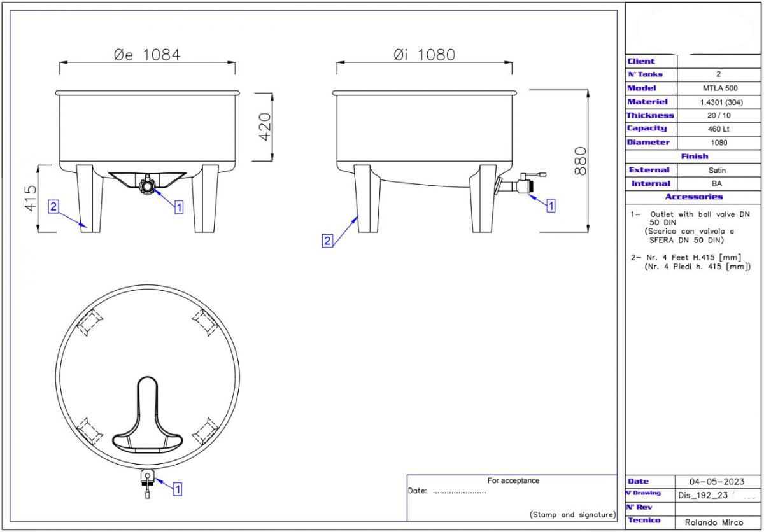Select the Øi 1080 inner diameter dimension
Screen dimensions: 764x532
point(423,55)
